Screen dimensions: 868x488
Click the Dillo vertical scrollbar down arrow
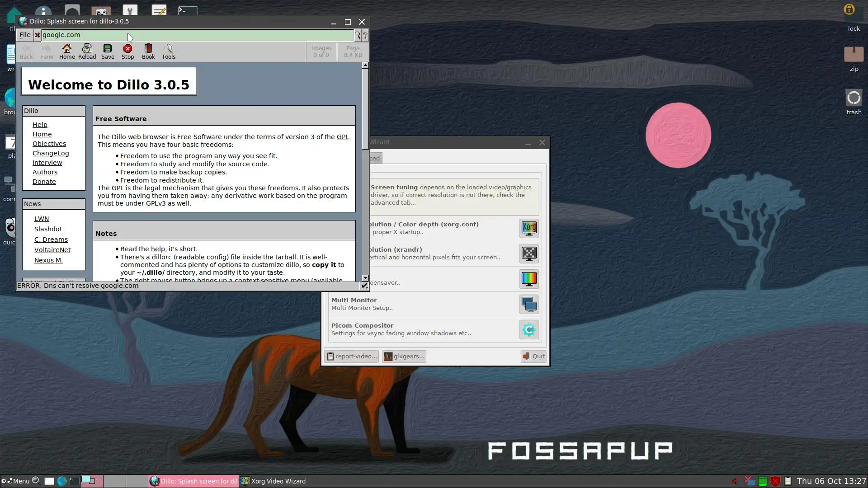pyautogui.click(x=365, y=277)
